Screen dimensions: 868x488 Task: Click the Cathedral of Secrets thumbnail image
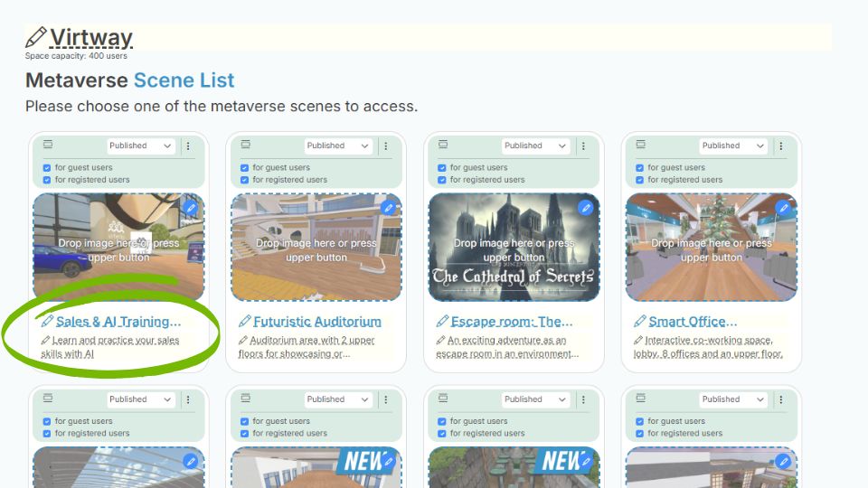click(x=514, y=247)
